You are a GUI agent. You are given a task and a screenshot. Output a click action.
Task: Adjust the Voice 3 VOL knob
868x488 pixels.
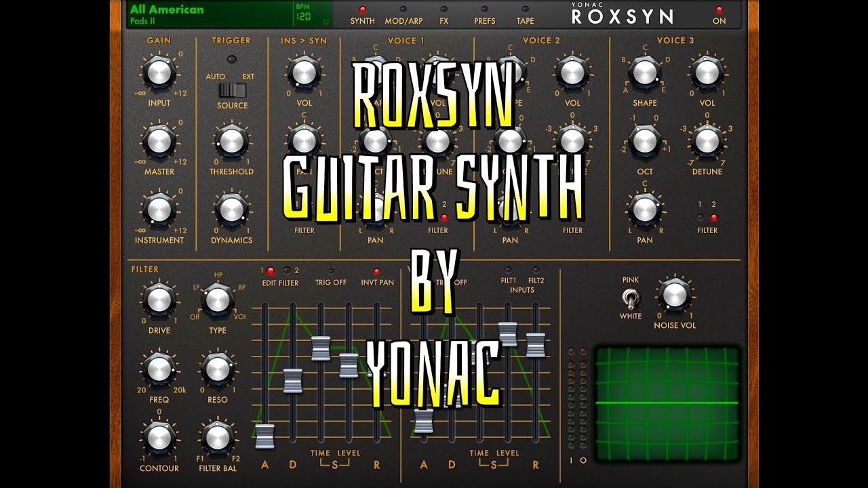click(x=707, y=72)
